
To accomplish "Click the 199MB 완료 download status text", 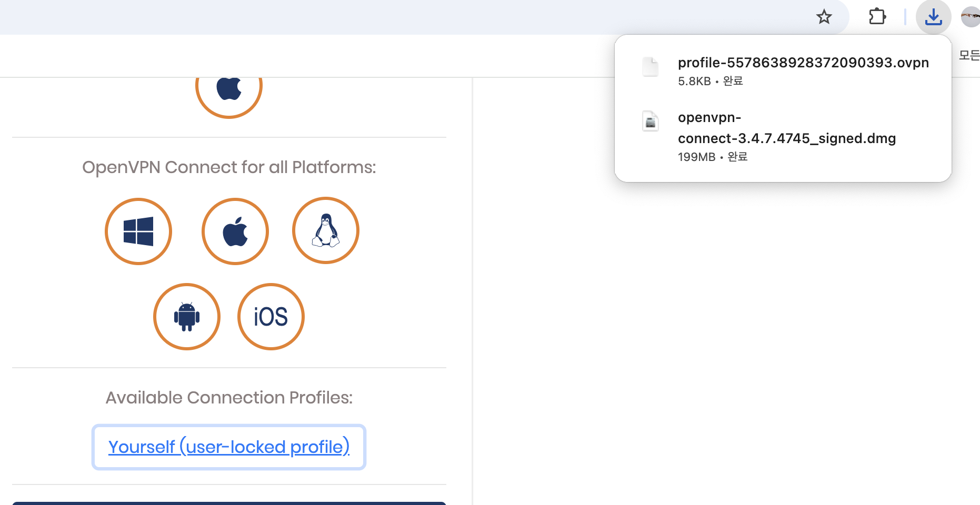I will 713,157.
